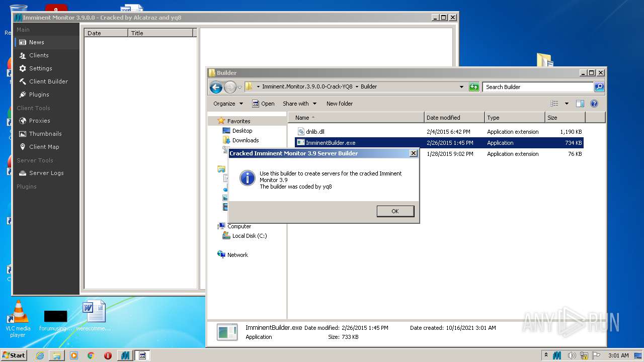Refresh the Builder folder view

tap(474, 87)
